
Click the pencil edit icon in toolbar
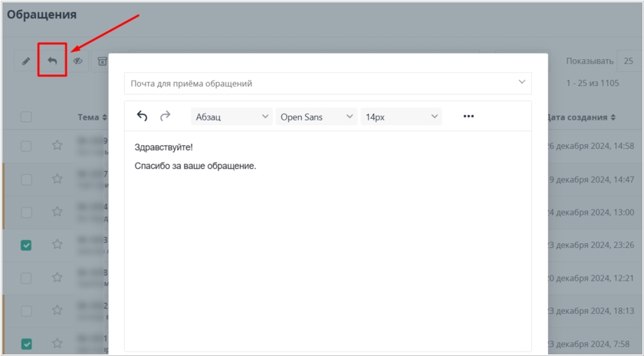click(x=26, y=61)
